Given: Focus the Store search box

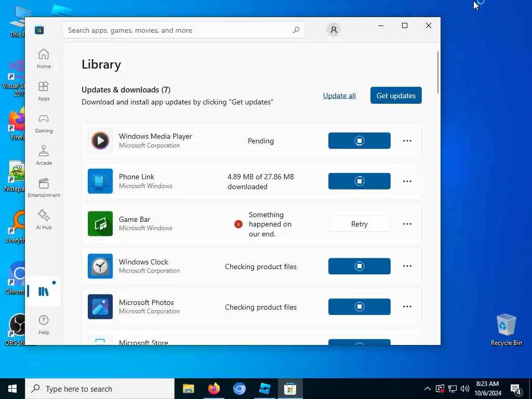Looking at the screenshot, I should (x=184, y=30).
